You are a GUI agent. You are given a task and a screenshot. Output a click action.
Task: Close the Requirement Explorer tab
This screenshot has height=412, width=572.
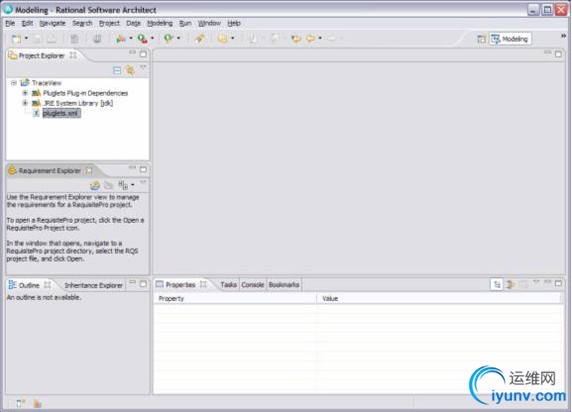(89, 170)
